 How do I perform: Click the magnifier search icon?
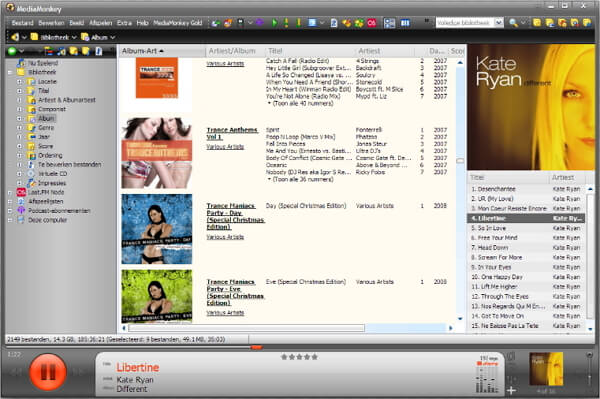pyautogui.click(x=513, y=23)
